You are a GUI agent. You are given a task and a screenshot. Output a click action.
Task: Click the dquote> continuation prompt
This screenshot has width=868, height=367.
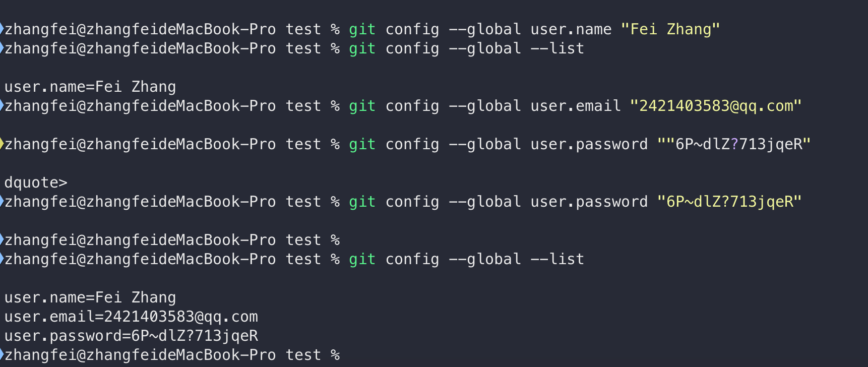tap(36, 182)
